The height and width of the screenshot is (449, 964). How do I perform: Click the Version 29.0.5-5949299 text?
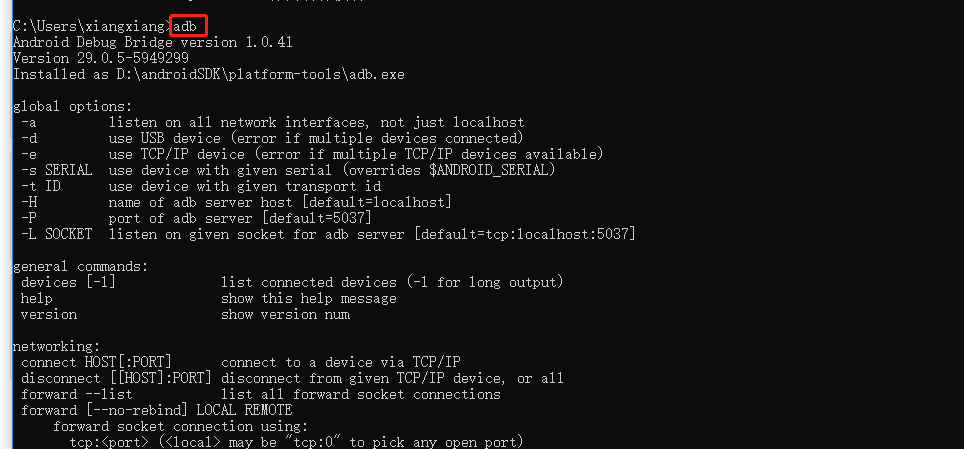pyautogui.click(x=100, y=58)
